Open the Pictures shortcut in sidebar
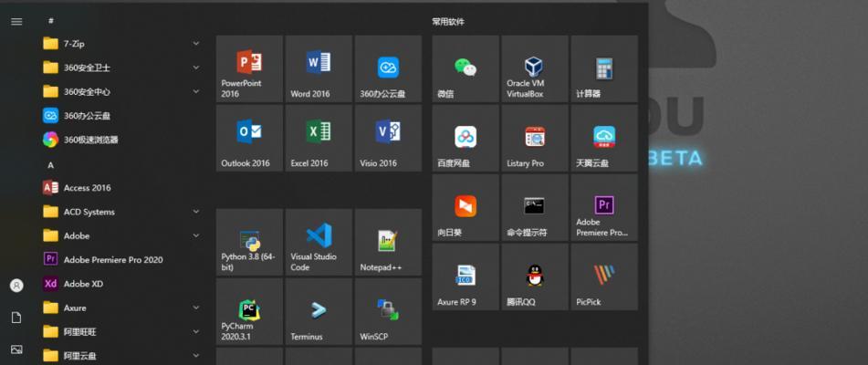The width and height of the screenshot is (868, 365). 16,349
